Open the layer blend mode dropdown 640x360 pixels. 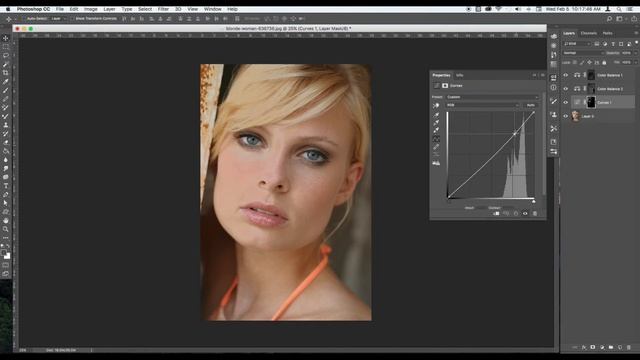[x=583, y=53]
